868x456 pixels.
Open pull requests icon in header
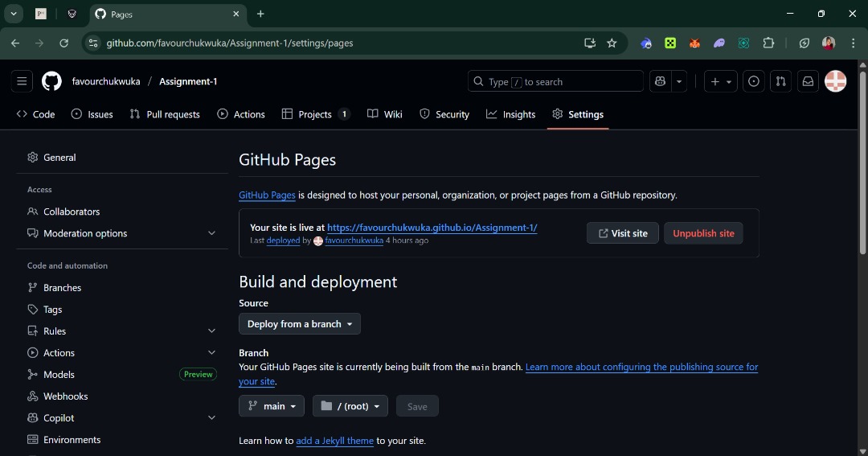point(780,81)
